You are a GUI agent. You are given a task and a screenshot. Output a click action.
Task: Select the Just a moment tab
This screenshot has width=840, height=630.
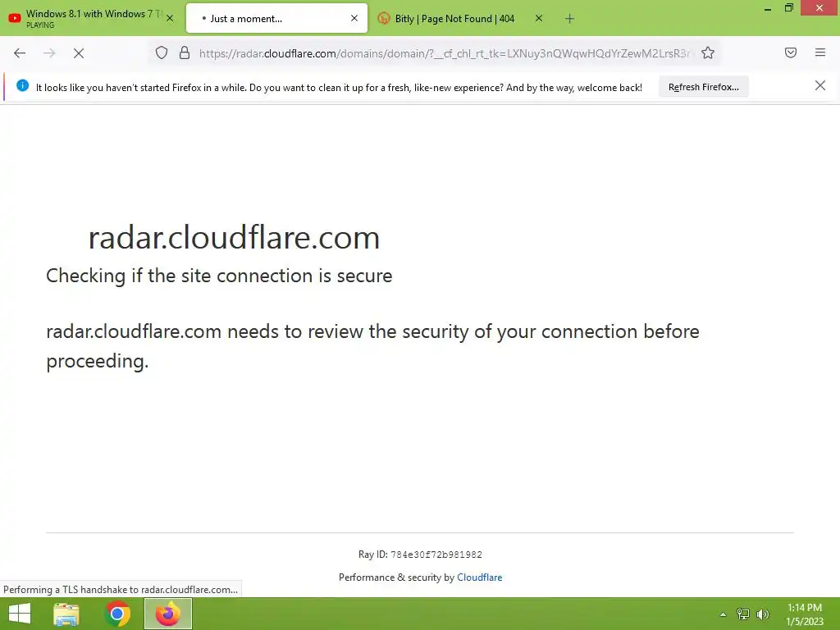[x=276, y=18]
